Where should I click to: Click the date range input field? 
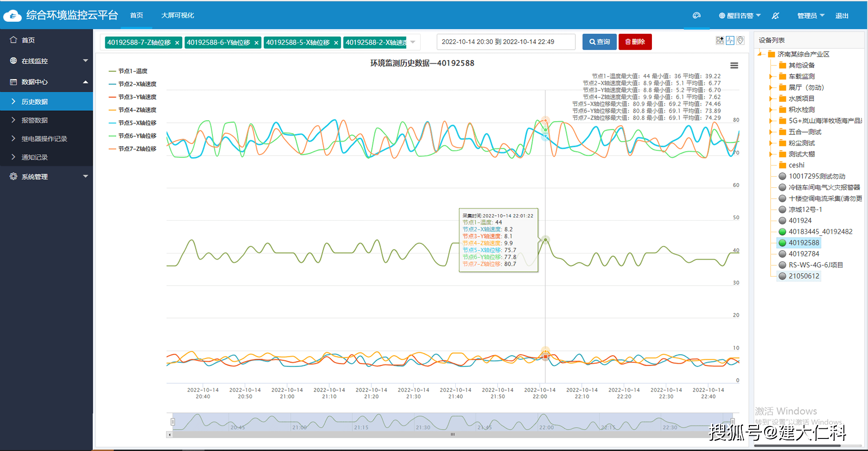(506, 42)
